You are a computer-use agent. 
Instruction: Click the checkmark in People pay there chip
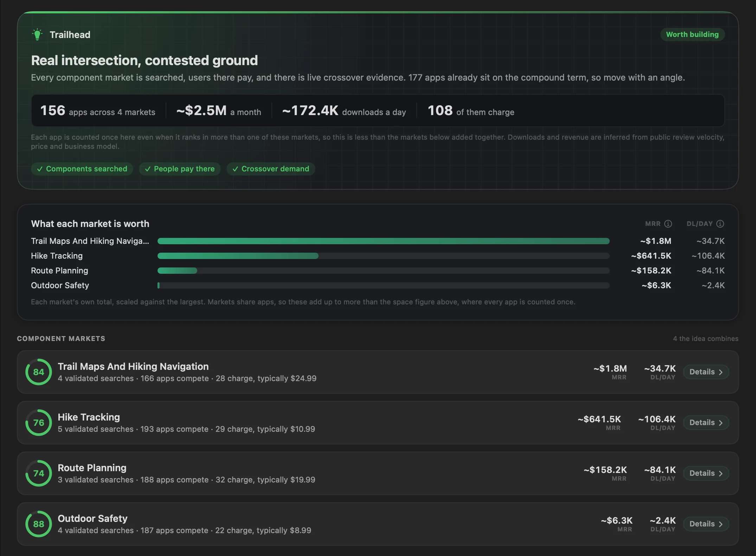point(148,169)
